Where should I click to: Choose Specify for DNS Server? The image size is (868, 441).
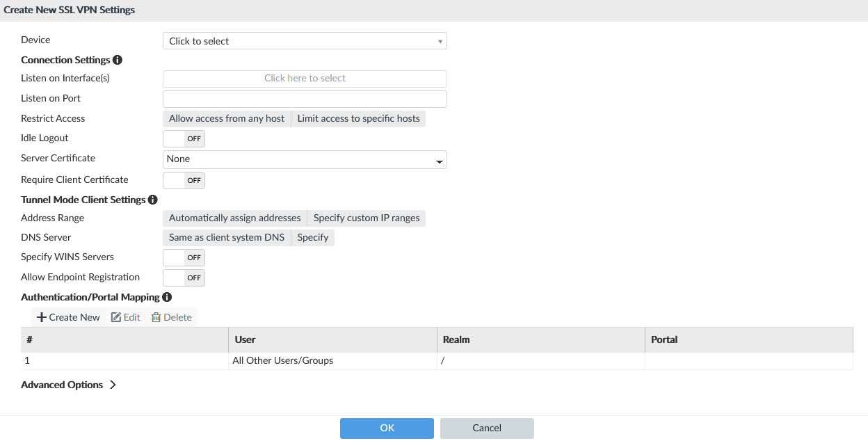click(312, 237)
